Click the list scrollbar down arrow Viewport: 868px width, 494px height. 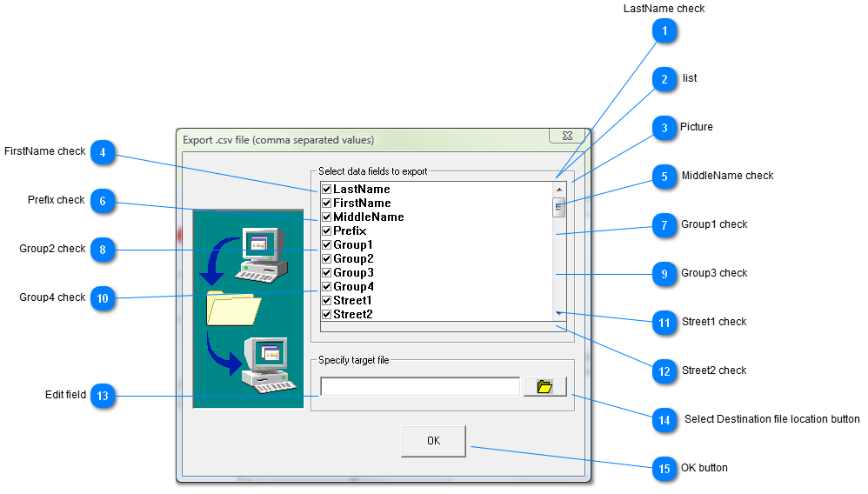coord(559,313)
